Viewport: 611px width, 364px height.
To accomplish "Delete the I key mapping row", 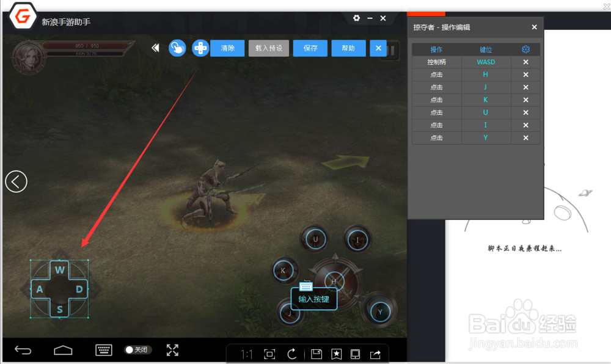I will [x=525, y=125].
